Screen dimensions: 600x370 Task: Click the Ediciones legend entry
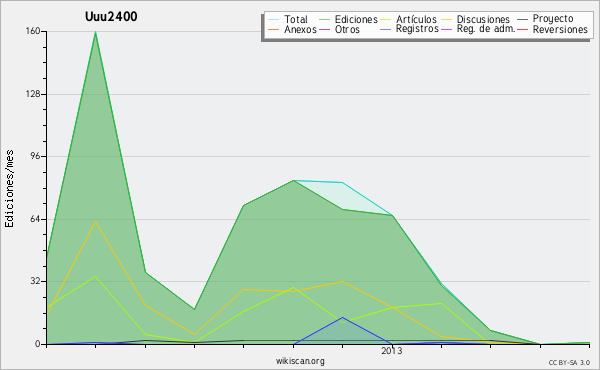tap(356, 19)
